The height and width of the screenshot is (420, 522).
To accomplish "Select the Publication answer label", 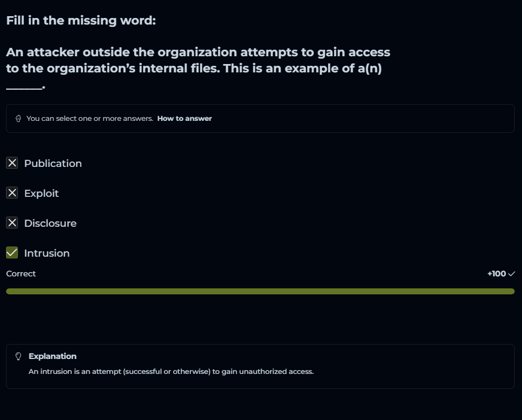I will point(53,163).
